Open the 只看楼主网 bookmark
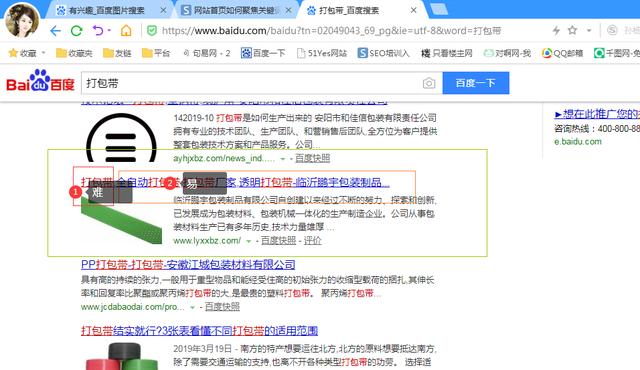 (x=447, y=53)
